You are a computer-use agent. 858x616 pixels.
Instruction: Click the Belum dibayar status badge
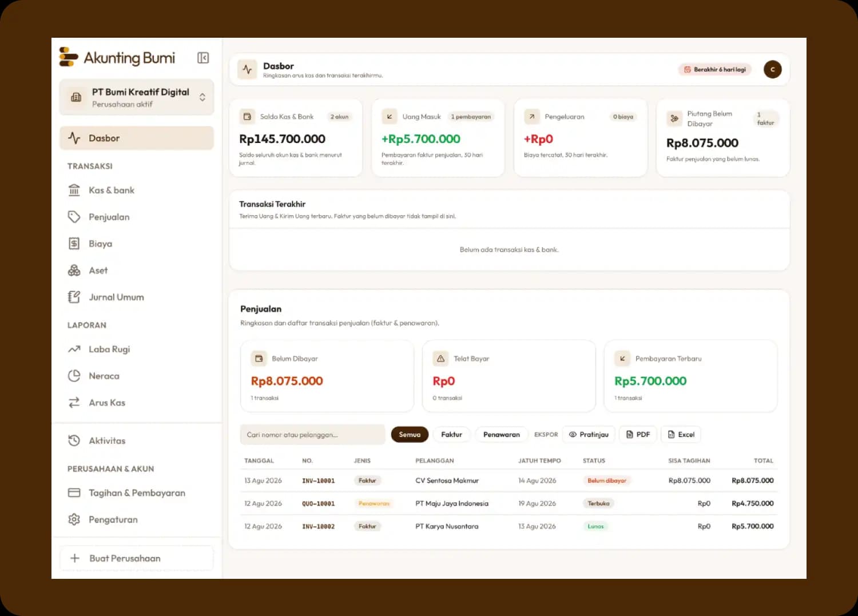[x=607, y=480]
